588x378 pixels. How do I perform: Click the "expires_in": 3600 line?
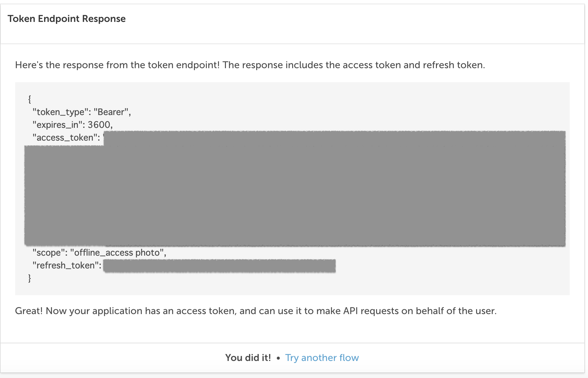pos(73,125)
